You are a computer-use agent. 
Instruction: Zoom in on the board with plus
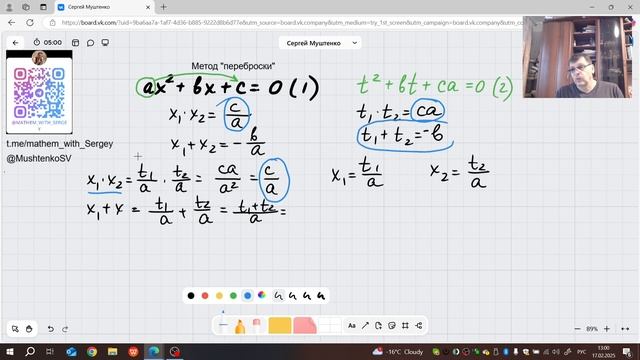[x=607, y=329]
